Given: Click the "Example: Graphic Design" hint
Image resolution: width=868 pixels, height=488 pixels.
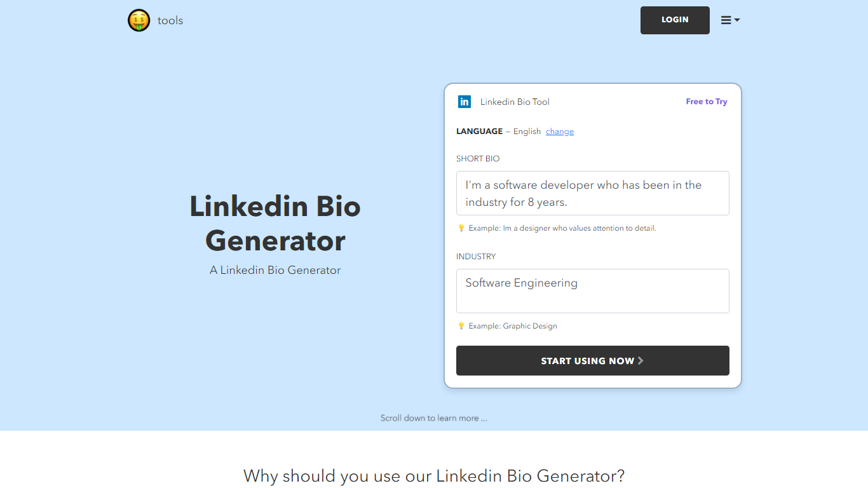Looking at the screenshot, I should (513, 326).
